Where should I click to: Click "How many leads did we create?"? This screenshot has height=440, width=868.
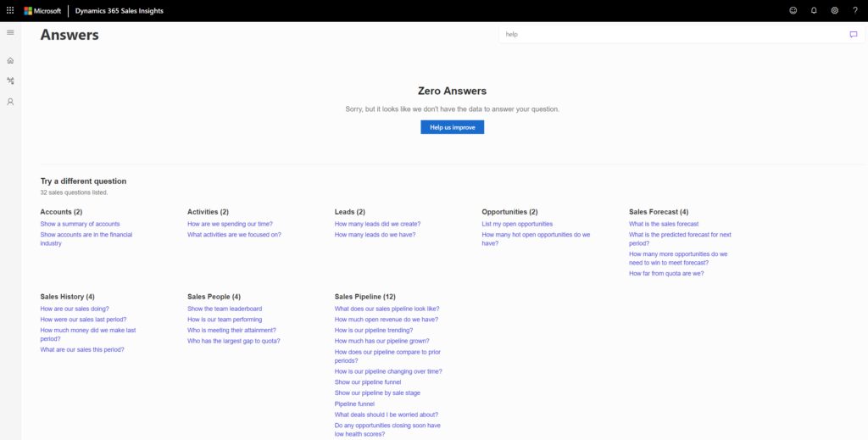tap(377, 224)
